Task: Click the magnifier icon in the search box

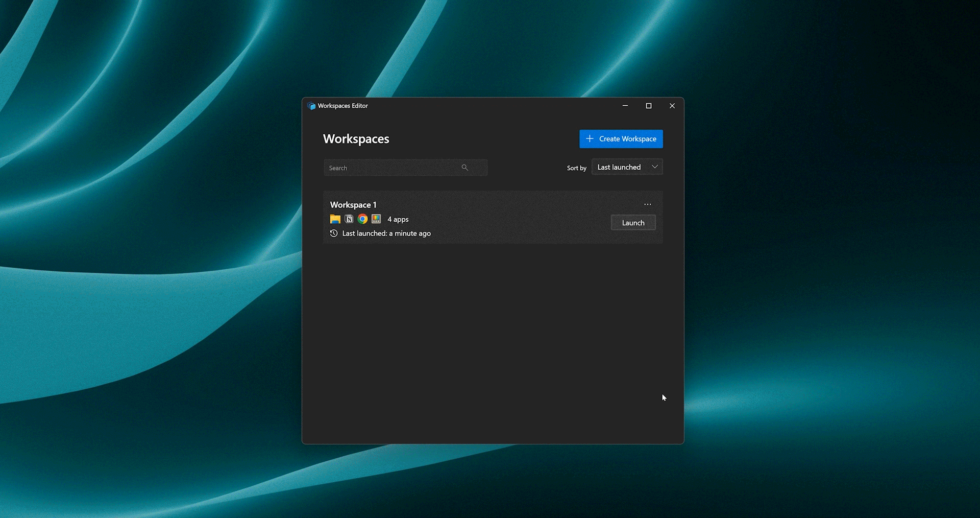Action: coord(464,168)
